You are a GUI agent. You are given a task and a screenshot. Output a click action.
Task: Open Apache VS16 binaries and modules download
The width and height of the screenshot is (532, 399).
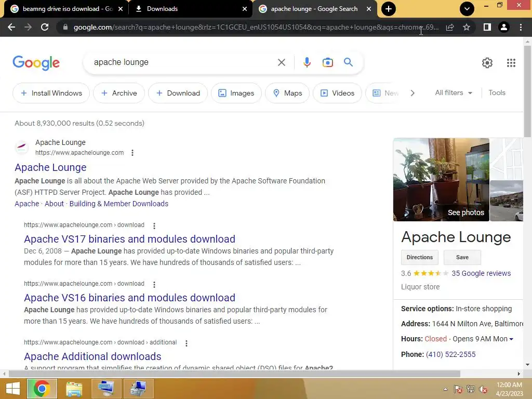click(129, 298)
